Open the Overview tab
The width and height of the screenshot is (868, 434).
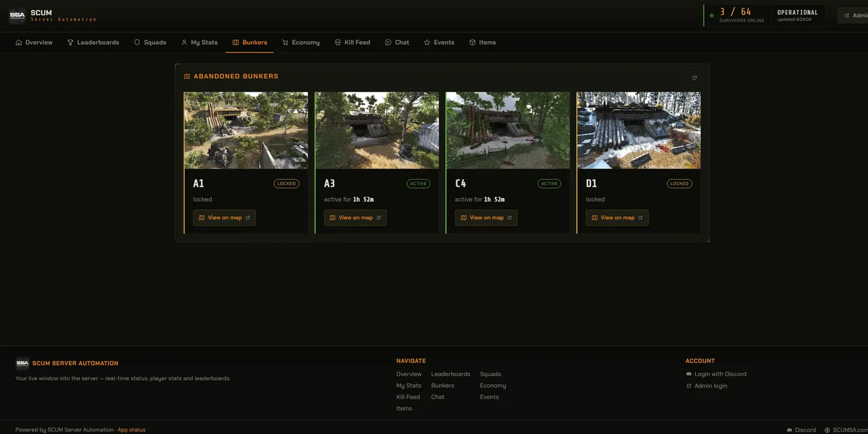(x=34, y=43)
